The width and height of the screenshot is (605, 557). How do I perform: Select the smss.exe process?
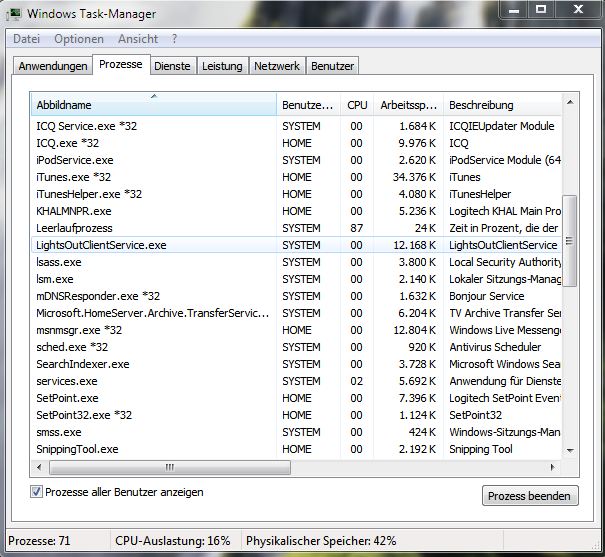[296, 432]
